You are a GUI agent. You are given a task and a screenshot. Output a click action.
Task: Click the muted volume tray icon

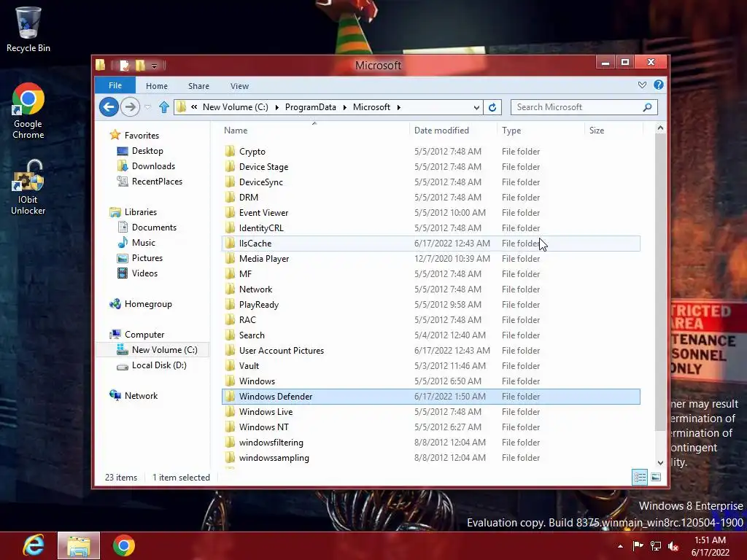(673, 545)
